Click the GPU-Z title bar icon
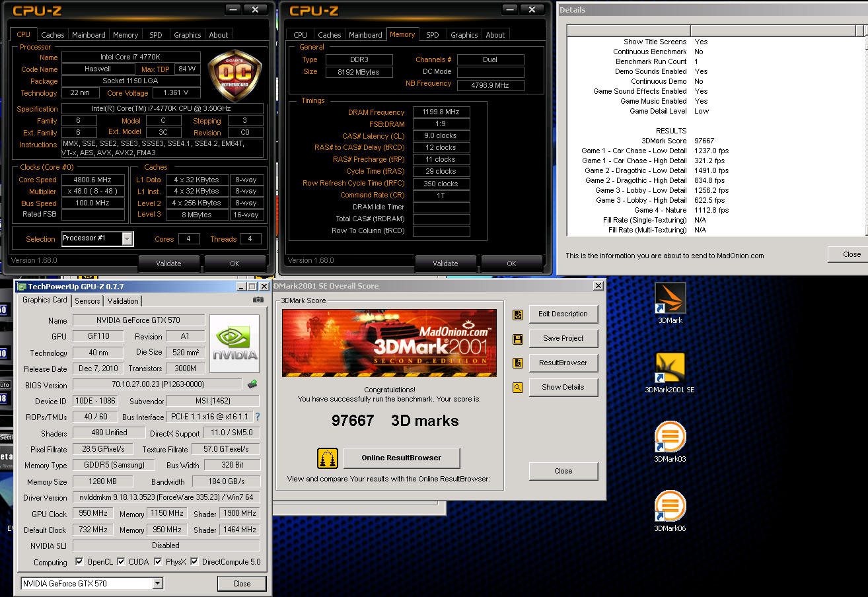The width and height of the screenshot is (868, 597). click(22, 287)
